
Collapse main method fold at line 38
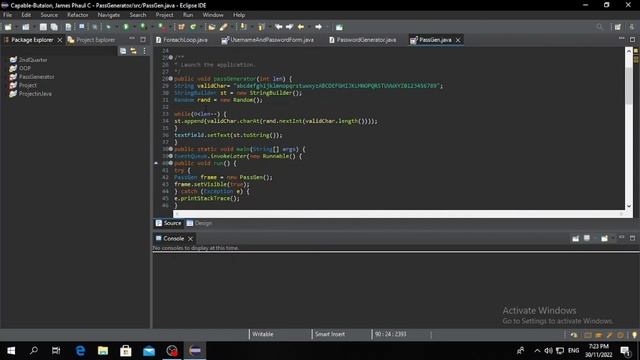pos(171,149)
